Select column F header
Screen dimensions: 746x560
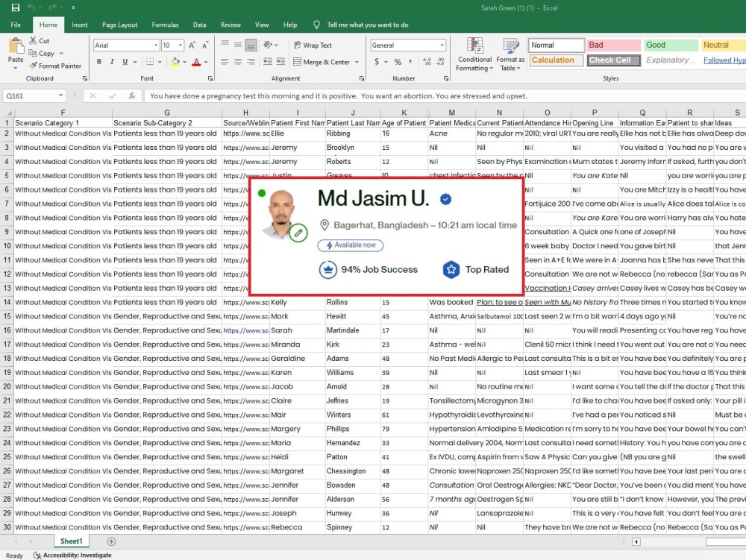[63, 112]
